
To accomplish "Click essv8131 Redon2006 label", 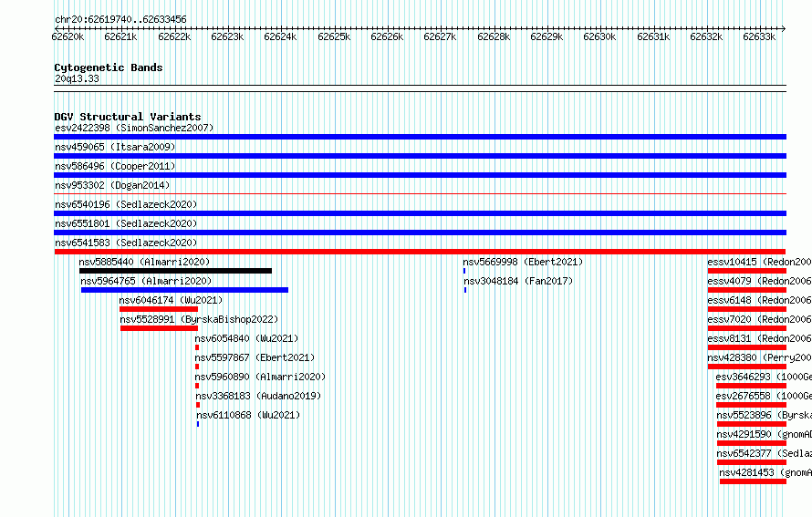I will [759, 338].
